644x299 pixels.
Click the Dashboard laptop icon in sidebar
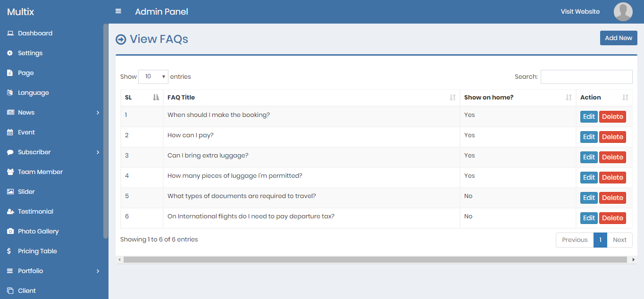(x=10, y=33)
